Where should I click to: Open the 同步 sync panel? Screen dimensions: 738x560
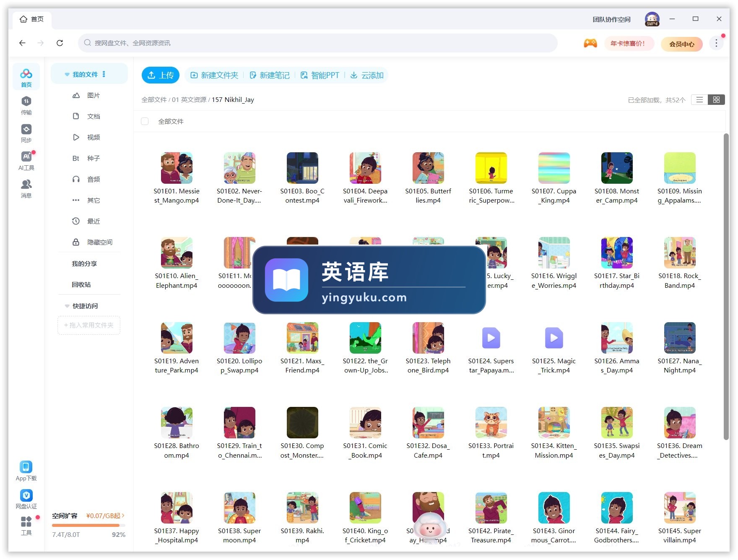coord(26,133)
